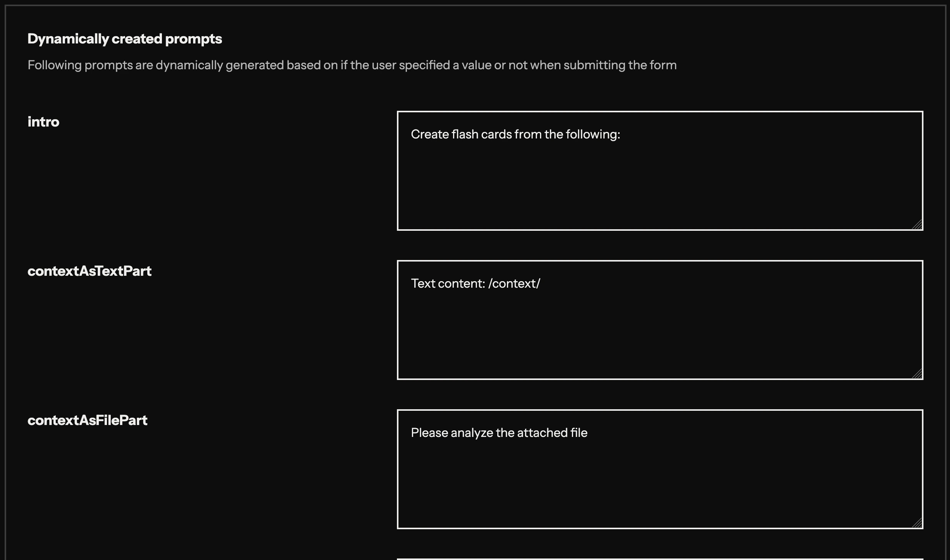
Task: Click the contextAsTextPart text area resize handle
Action: coord(917,374)
